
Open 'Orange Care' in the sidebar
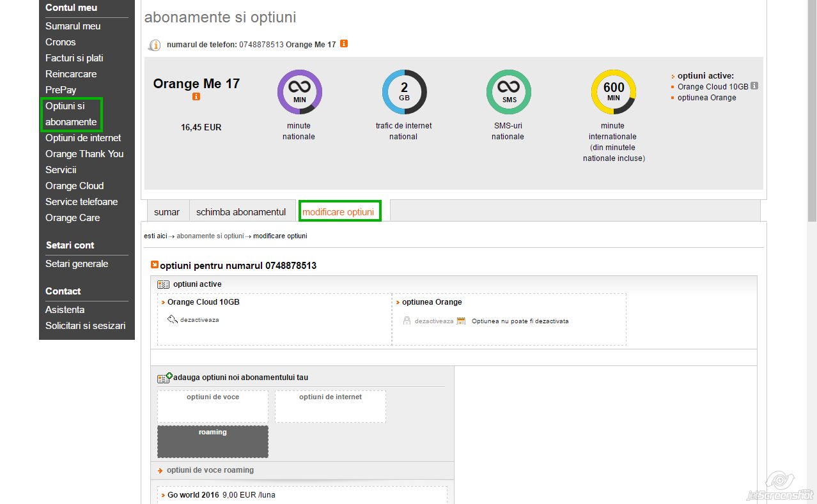click(73, 218)
